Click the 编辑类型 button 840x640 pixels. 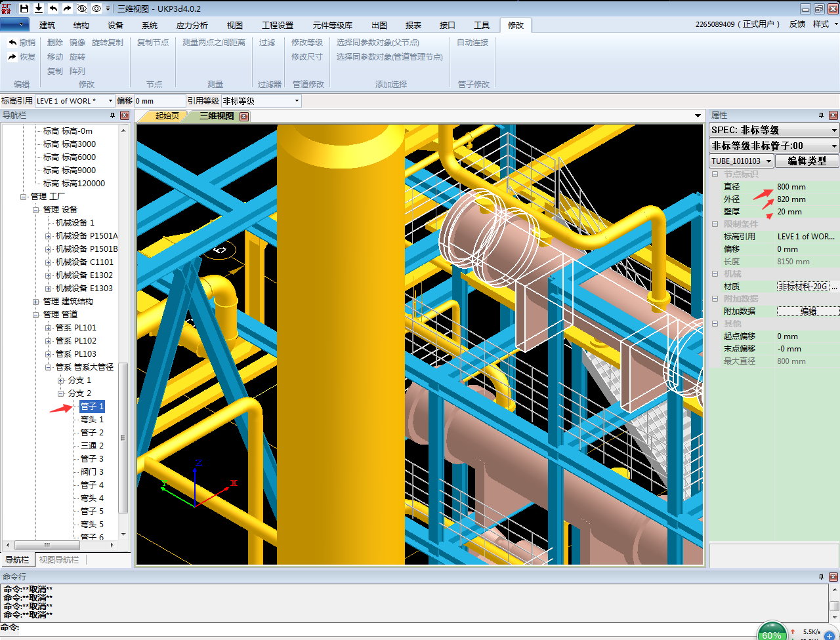(807, 161)
